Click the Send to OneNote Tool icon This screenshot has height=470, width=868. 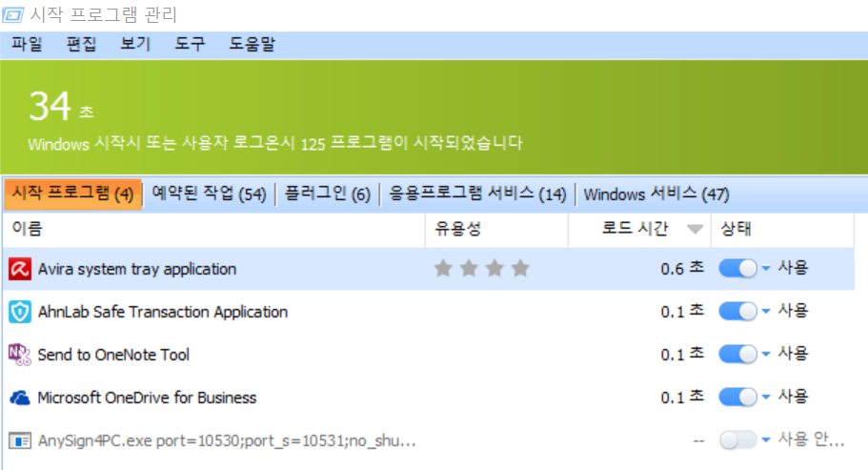(x=19, y=355)
